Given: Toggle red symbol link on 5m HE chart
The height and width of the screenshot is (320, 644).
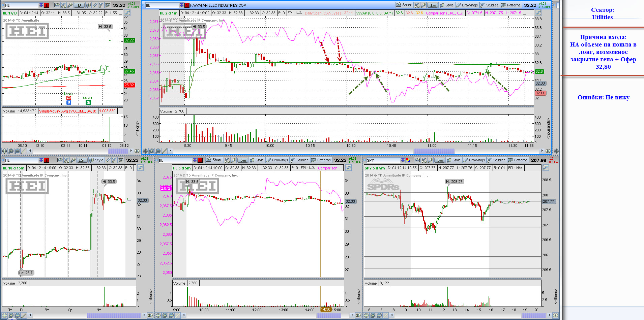Looking at the screenshot, I should [200, 160].
